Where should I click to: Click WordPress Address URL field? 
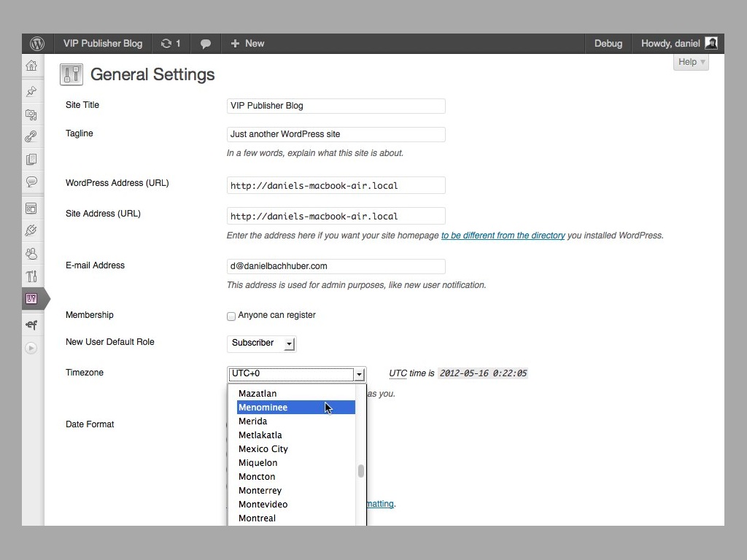(x=336, y=185)
